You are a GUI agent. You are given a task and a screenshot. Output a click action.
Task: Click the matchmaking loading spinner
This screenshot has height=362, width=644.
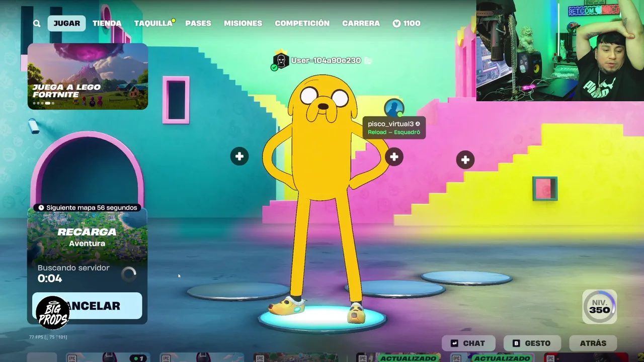[129, 274]
